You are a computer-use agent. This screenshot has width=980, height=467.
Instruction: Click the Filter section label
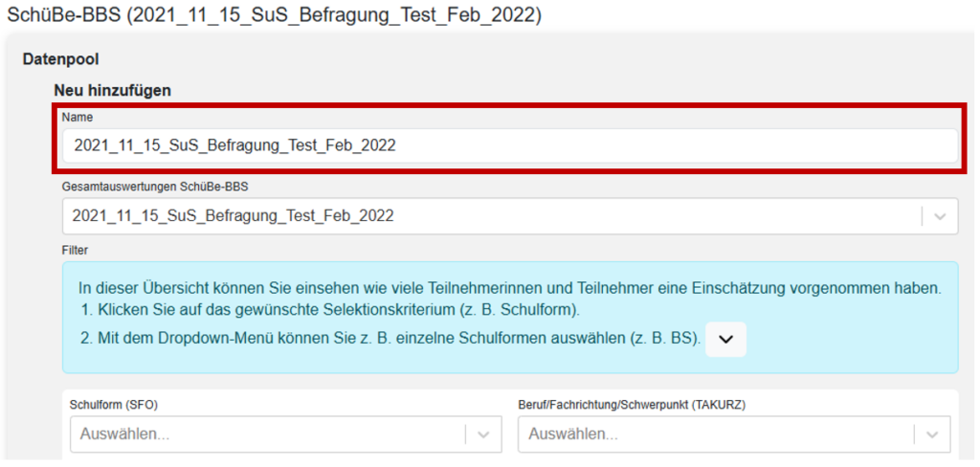[x=75, y=250]
